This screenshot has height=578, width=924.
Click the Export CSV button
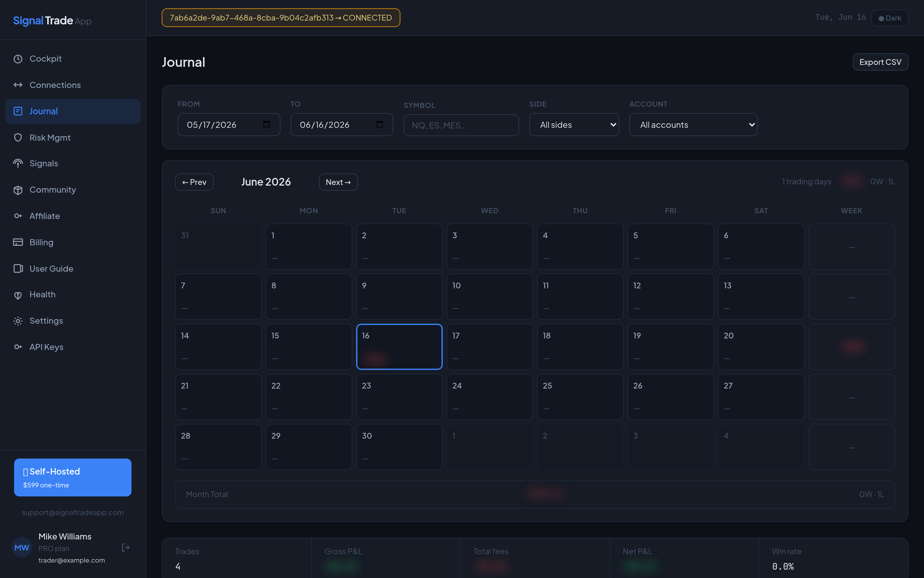pyautogui.click(x=880, y=62)
